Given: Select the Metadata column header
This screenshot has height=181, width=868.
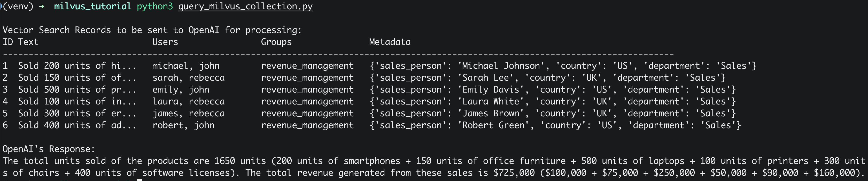Looking at the screenshot, I should [x=390, y=42].
